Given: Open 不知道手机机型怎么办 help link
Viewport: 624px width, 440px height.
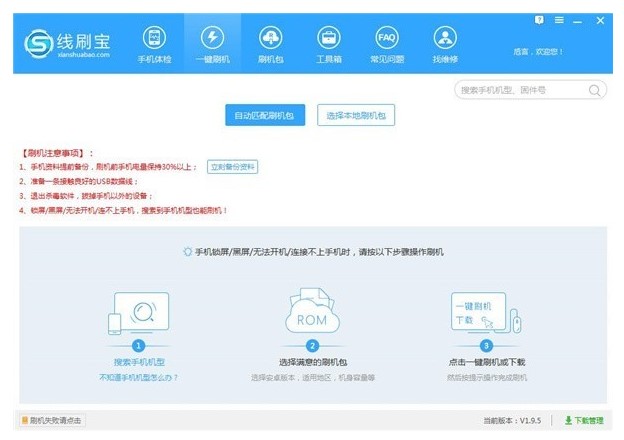Looking at the screenshot, I should [x=138, y=378].
